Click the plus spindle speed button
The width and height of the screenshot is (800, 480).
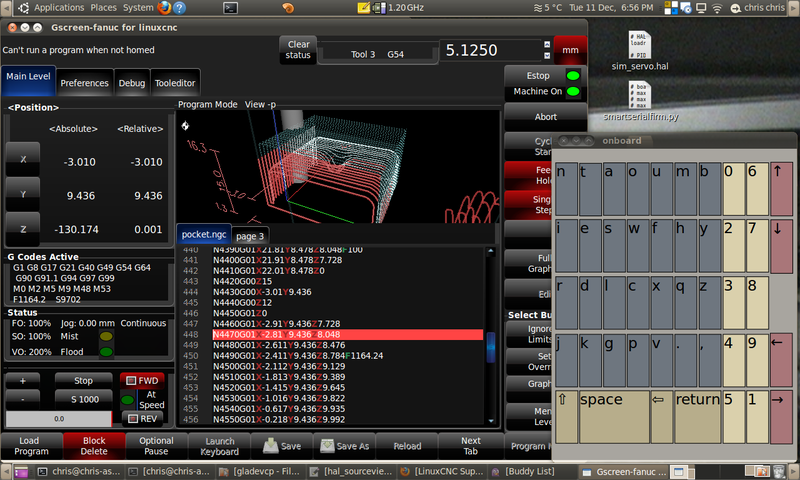23,381
